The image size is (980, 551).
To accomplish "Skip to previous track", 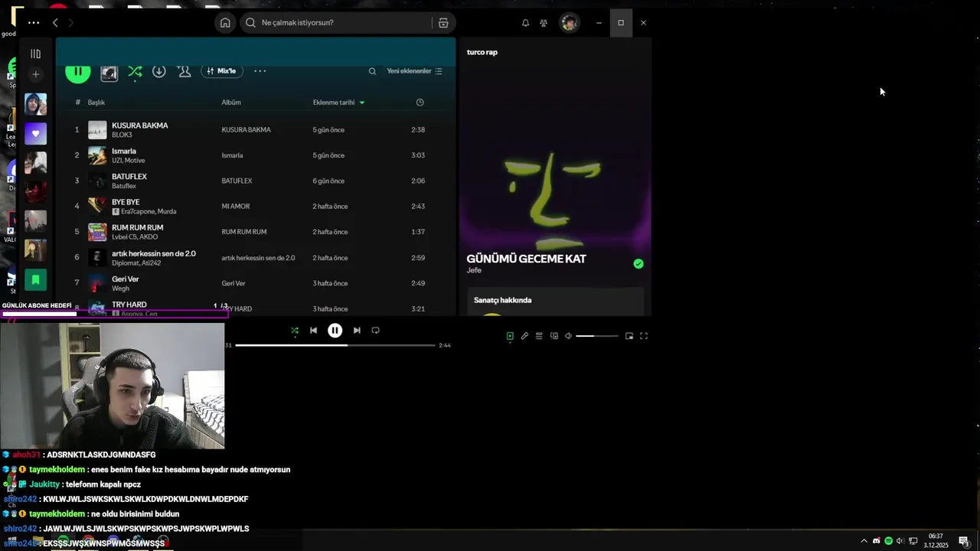I will [313, 331].
